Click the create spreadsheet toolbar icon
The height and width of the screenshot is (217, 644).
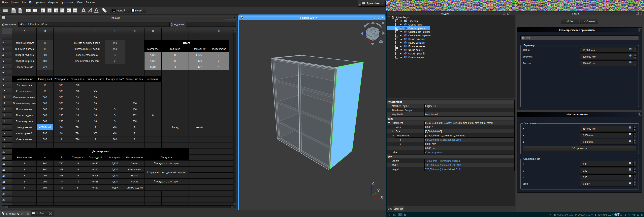5,10
